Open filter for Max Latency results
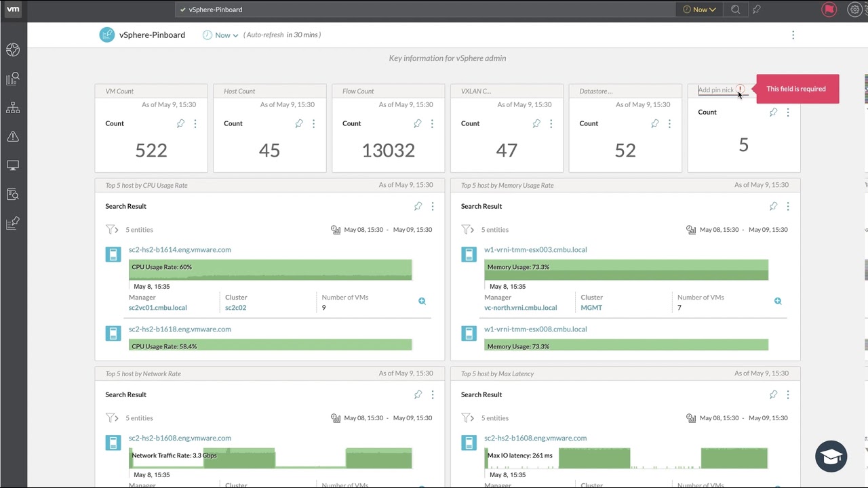Screen dimensions: 868x488 pos(467,418)
